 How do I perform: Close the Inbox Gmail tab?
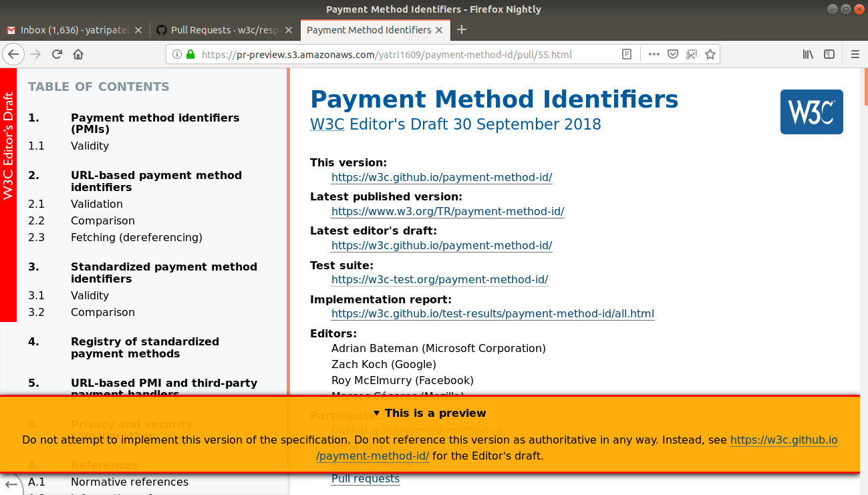point(138,30)
